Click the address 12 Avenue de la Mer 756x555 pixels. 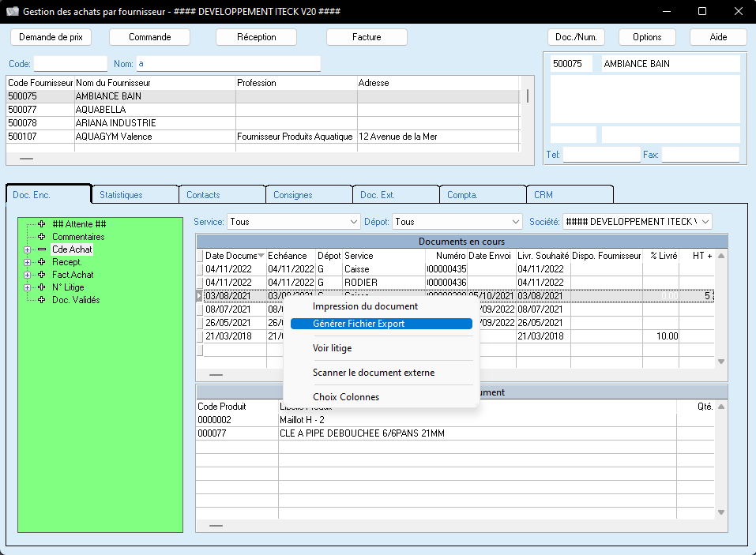point(398,137)
